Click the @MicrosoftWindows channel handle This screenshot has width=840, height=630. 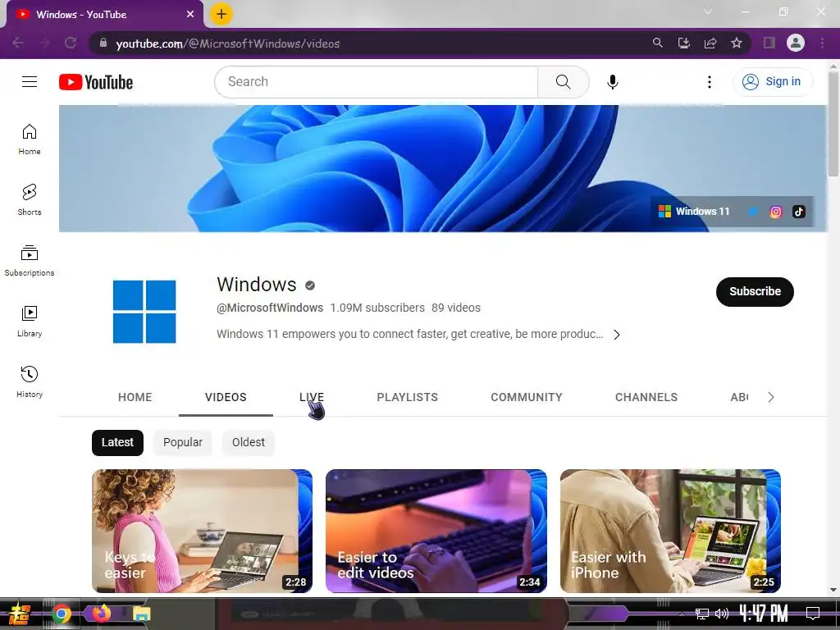pyautogui.click(x=270, y=308)
